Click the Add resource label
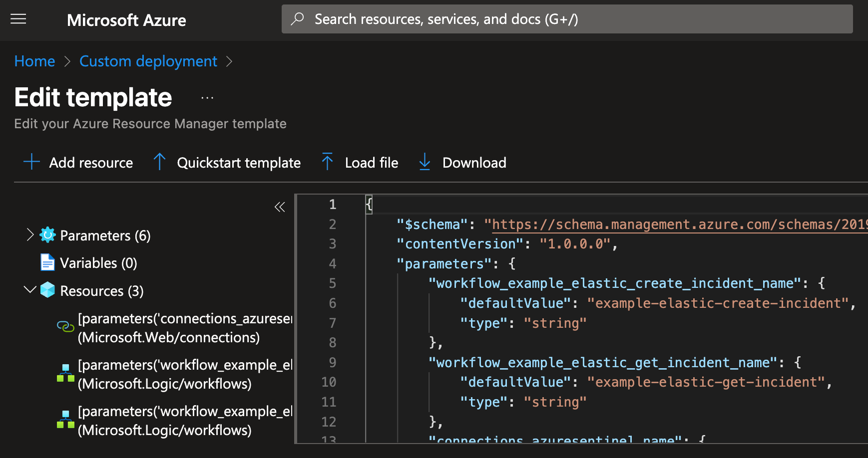Viewport: 868px width, 458px height. tap(91, 163)
